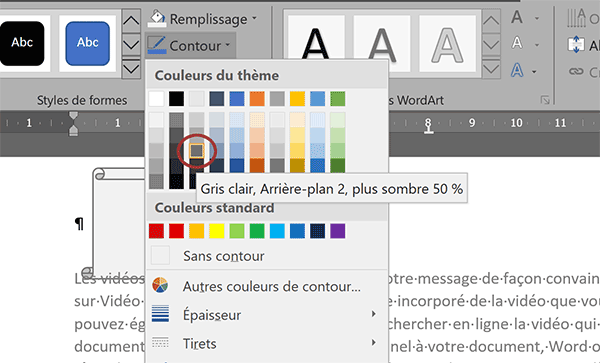Open the Tirets submenu
The image size is (600, 363).
[x=267, y=343]
